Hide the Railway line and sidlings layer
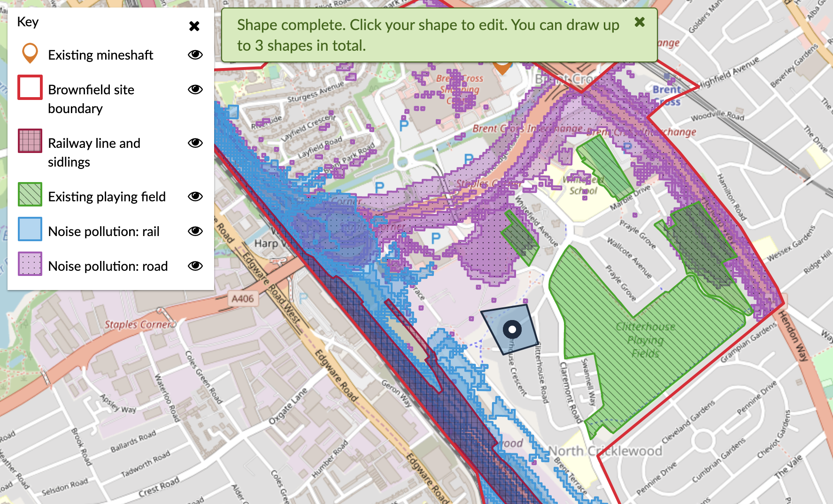This screenshot has height=504, width=833. coord(195,143)
